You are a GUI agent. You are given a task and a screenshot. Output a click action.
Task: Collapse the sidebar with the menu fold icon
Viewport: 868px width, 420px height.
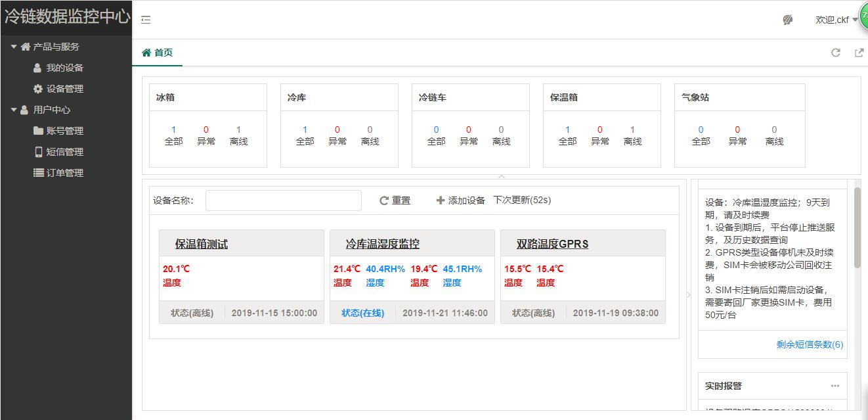146,20
